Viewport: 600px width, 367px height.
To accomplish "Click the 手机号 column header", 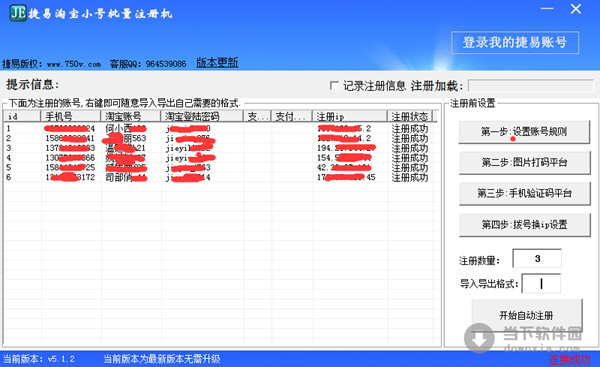I will point(70,116).
